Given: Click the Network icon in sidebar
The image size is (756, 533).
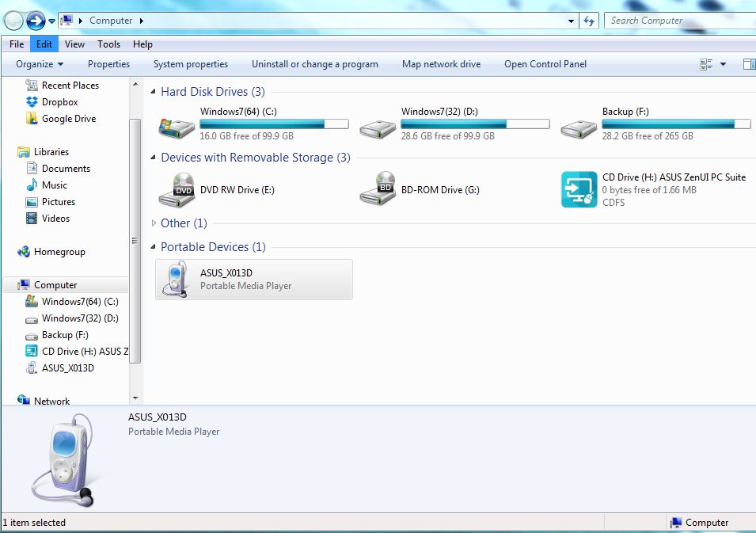Looking at the screenshot, I should coord(24,400).
